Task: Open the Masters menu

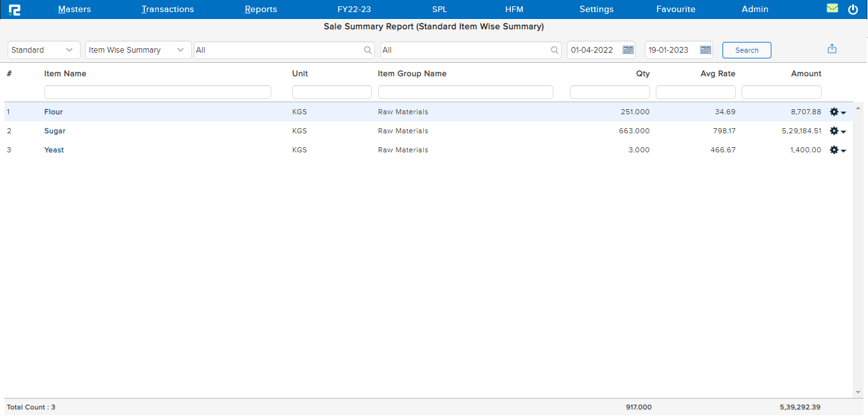Action: [x=74, y=10]
